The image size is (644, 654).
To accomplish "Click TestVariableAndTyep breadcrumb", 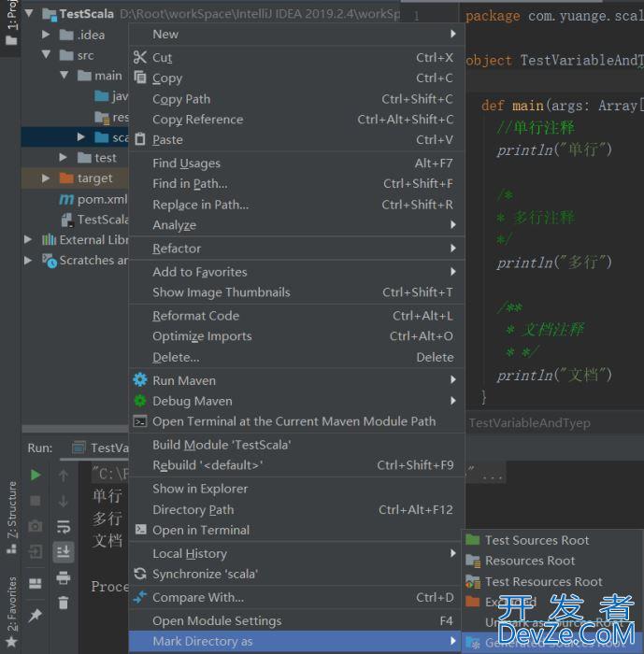I will (529, 423).
